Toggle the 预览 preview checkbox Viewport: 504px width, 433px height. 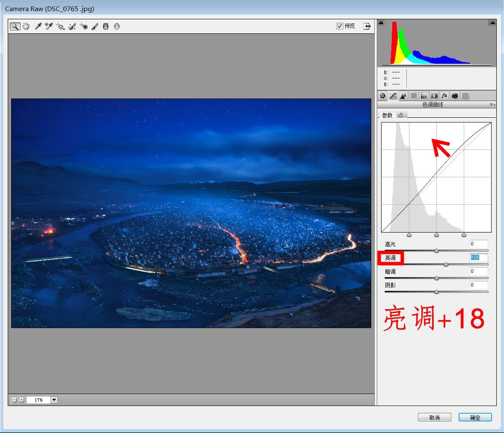[340, 26]
